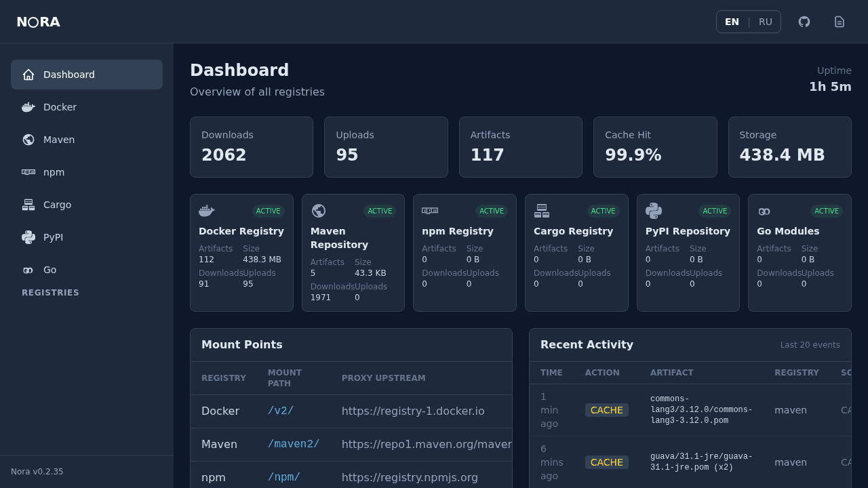The height and width of the screenshot is (488, 868).
Task: Toggle the ACTIVE badge on Maven Repository card
Action: click(x=380, y=211)
